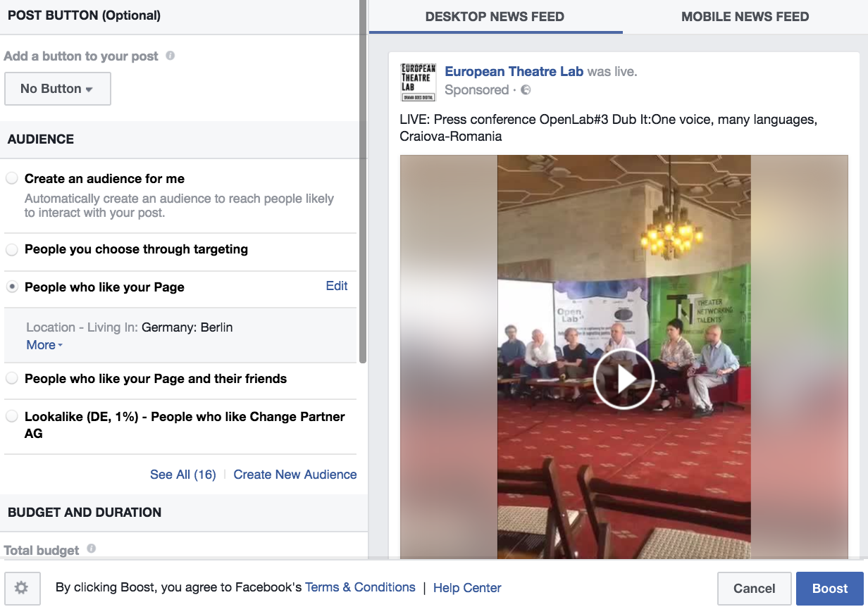The width and height of the screenshot is (868, 614).
Task: Click the 'AUDIENCE' section heading
Action: click(x=41, y=139)
